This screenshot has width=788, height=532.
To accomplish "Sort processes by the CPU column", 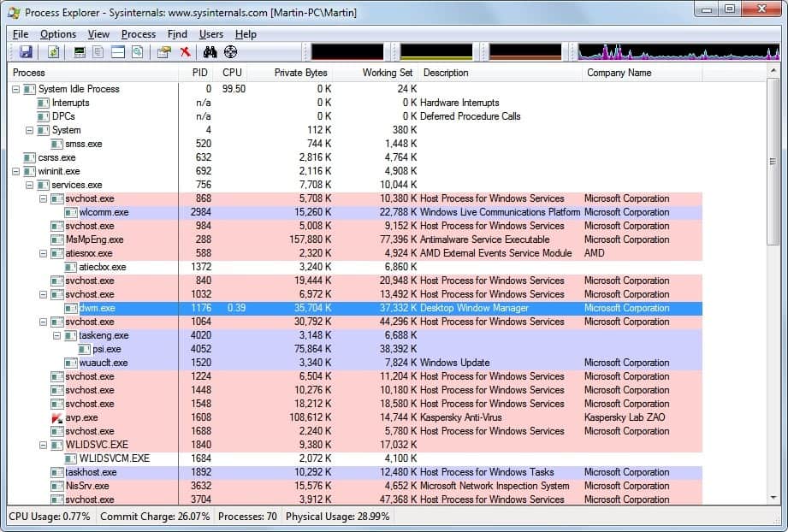I will [x=231, y=73].
